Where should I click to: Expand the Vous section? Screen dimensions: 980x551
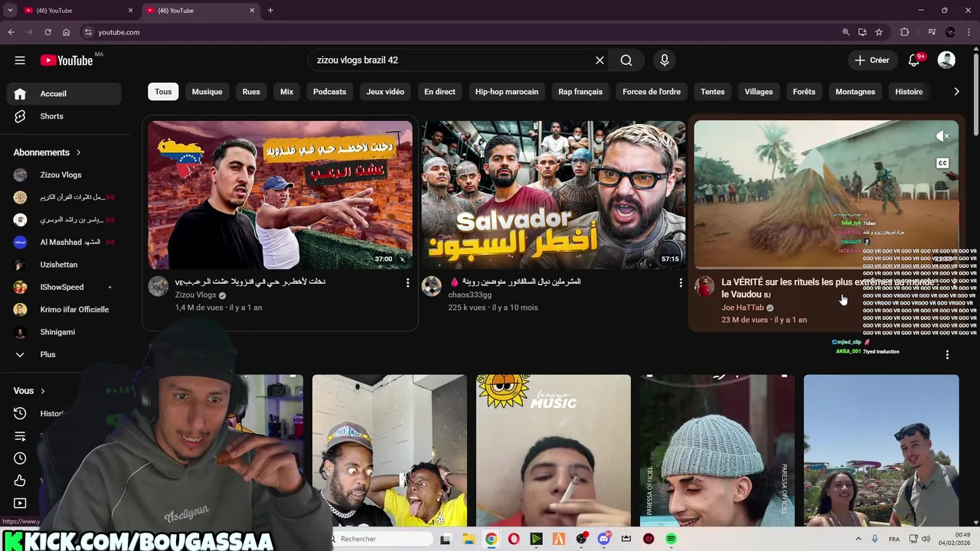coord(29,390)
